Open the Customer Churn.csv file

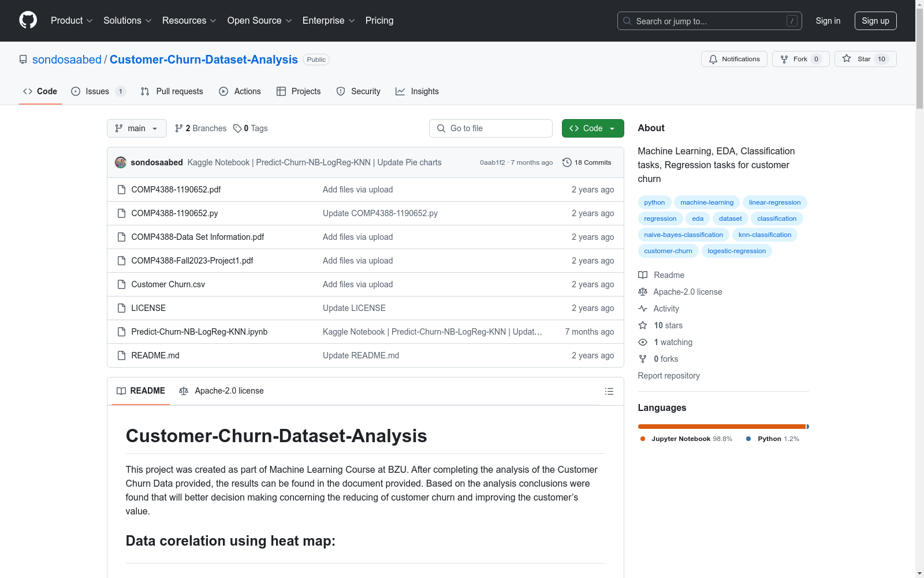click(168, 284)
